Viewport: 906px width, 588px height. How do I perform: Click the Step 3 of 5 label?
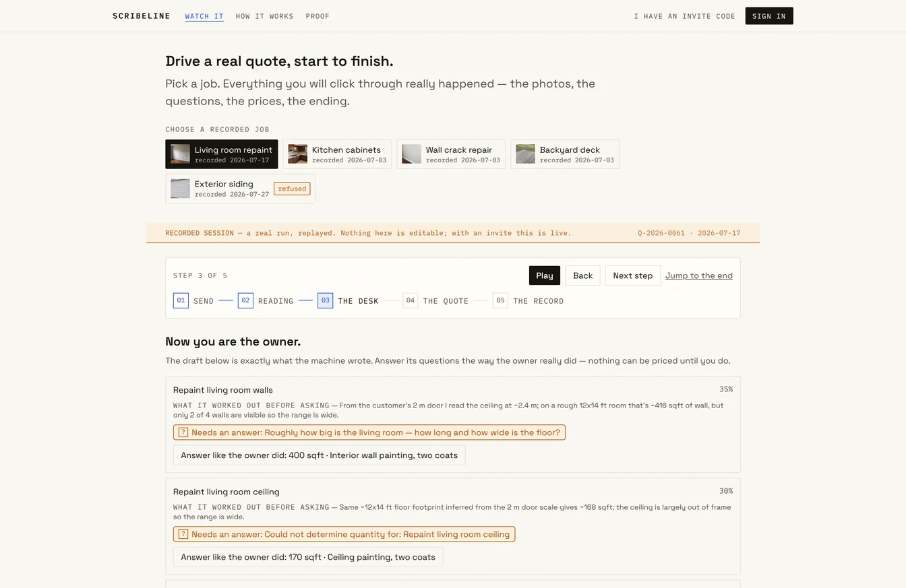[x=200, y=275]
